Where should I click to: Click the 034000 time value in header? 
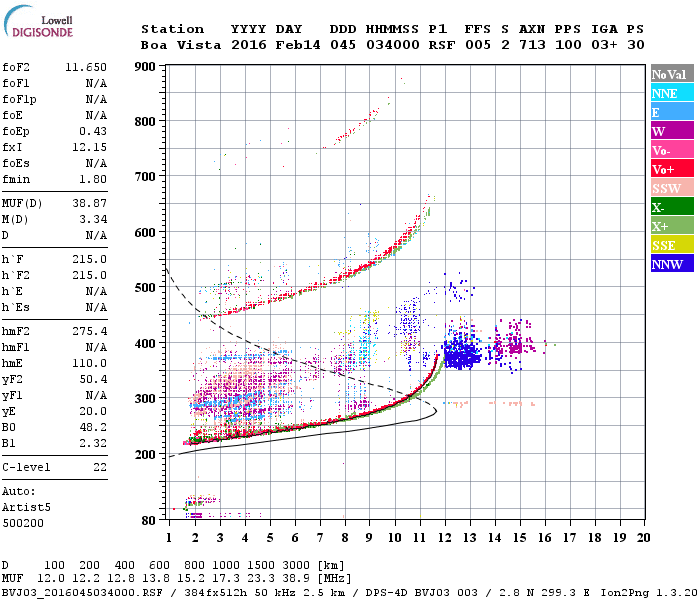coord(393,45)
